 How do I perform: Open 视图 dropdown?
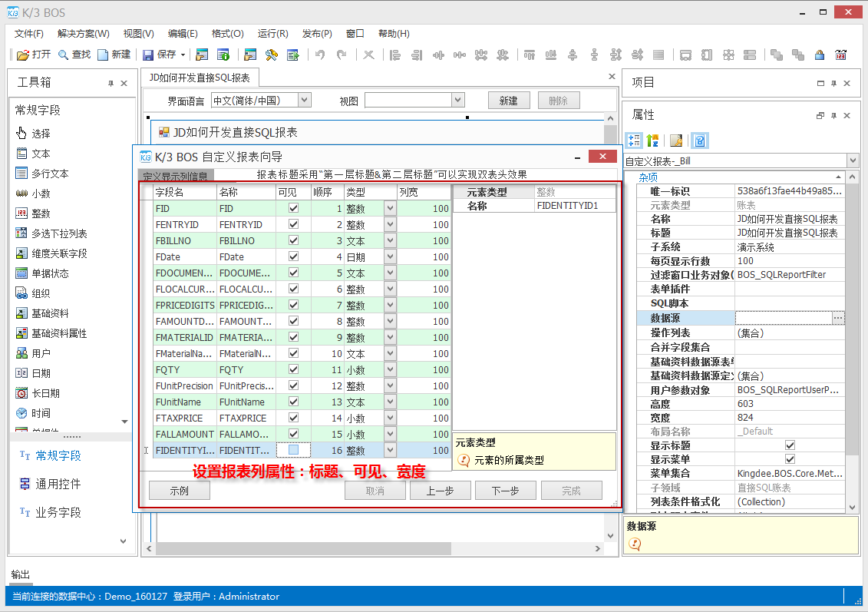tap(457, 101)
